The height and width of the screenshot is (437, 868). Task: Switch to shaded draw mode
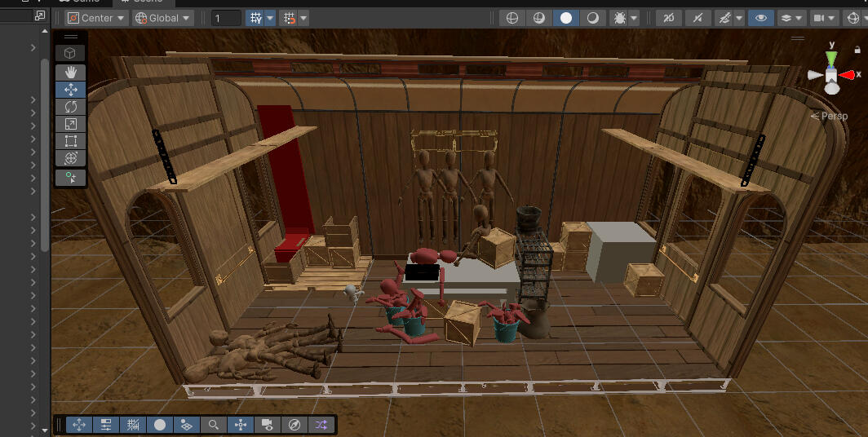pyautogui.click(x=566, y=18)
